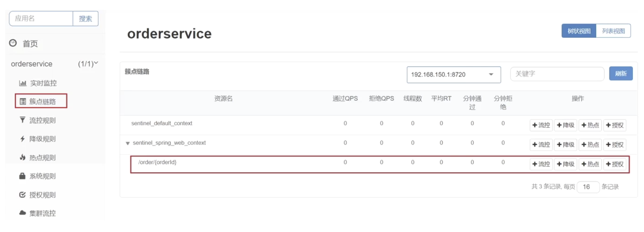Open 实时监控 chart icon in sidebar
644x232 pixels.
[x=22, y=83]
